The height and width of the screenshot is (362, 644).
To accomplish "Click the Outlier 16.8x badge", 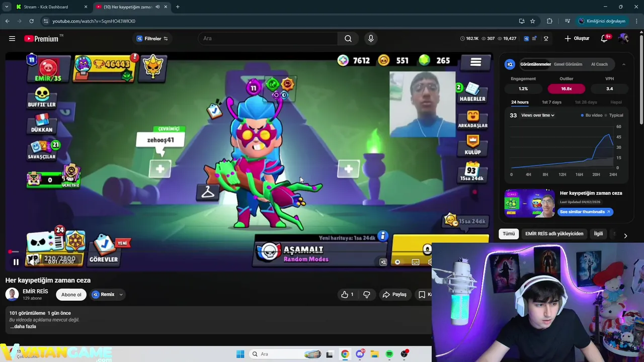I will (567, 88).
